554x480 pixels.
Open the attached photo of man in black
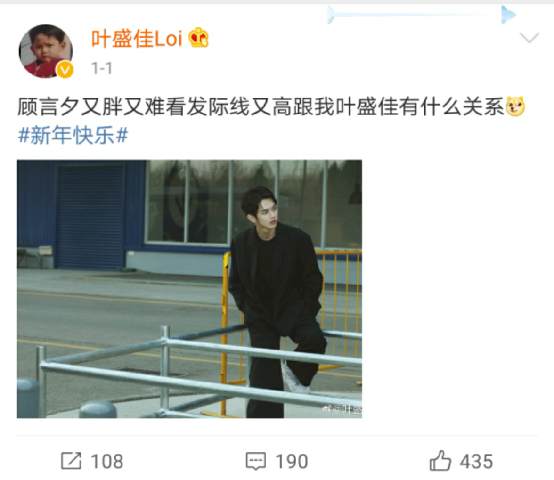click(189, 289)
